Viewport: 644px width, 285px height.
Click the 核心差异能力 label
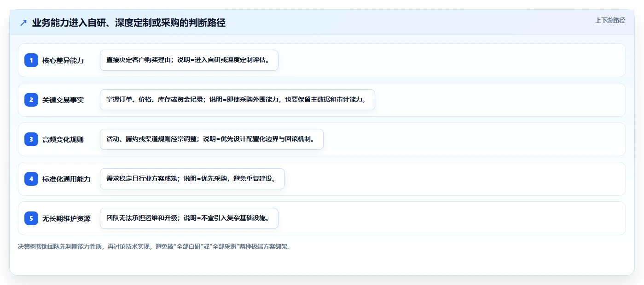tap(63, 60)
